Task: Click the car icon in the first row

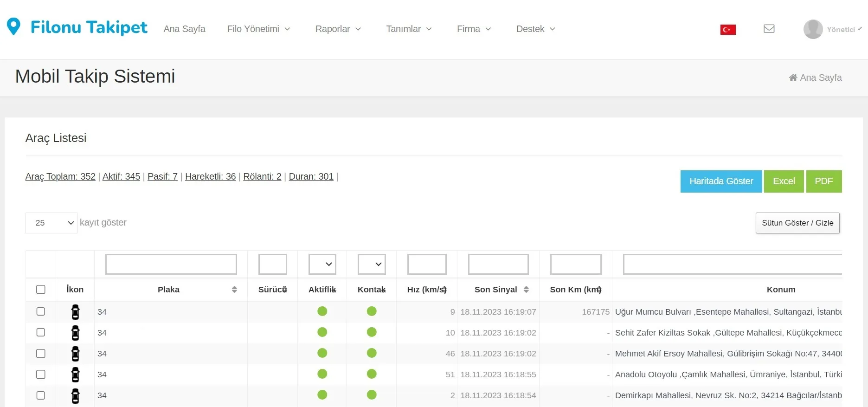Action: tap(75, 312)
